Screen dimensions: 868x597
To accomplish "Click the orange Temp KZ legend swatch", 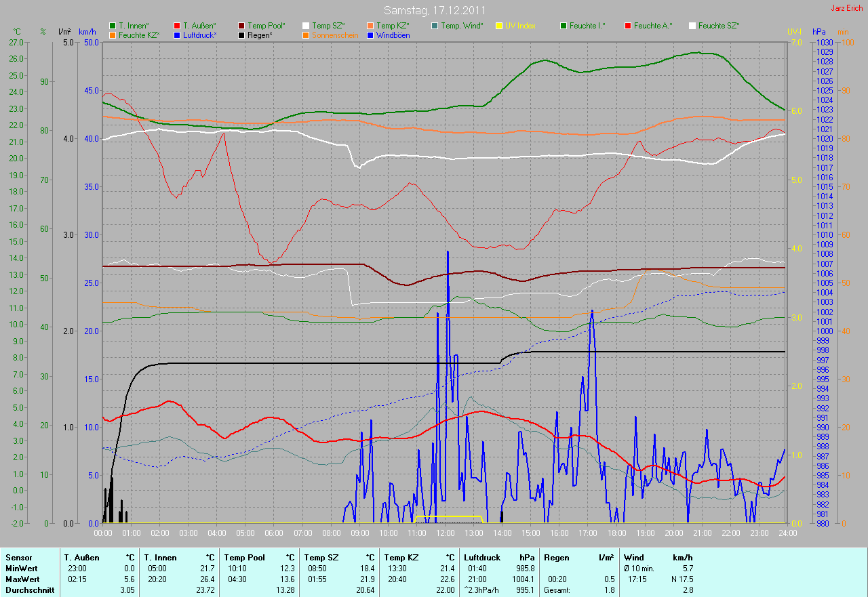I will 370,26.
